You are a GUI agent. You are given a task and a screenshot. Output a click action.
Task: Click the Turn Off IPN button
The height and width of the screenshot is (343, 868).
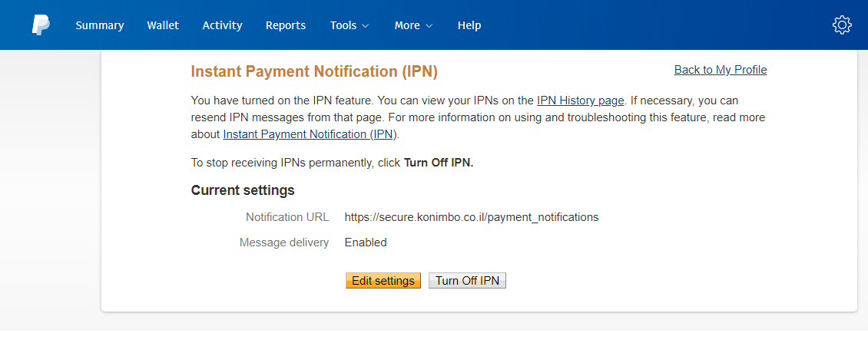pos(467,281)
